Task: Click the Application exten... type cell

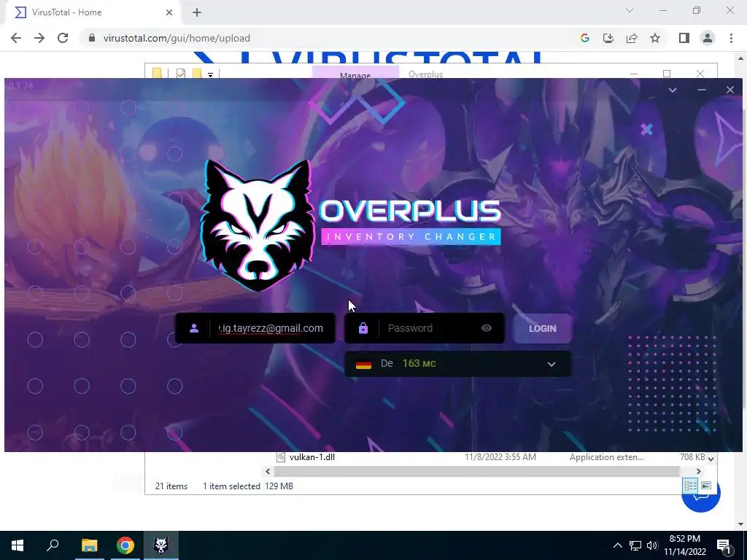Action: (606, 457)
